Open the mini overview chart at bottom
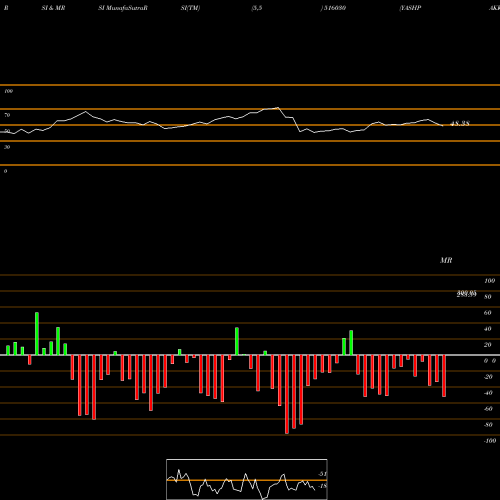 (x=247, y=479)
